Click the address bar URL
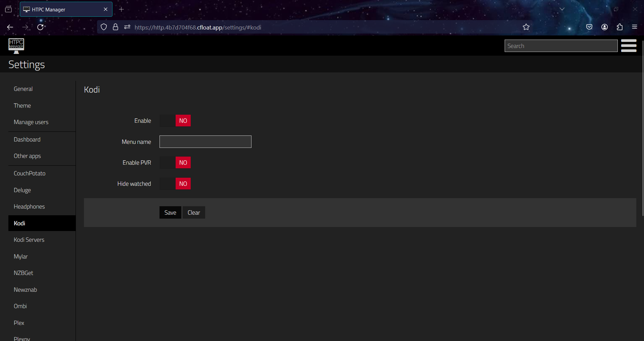 click(198, 27)
